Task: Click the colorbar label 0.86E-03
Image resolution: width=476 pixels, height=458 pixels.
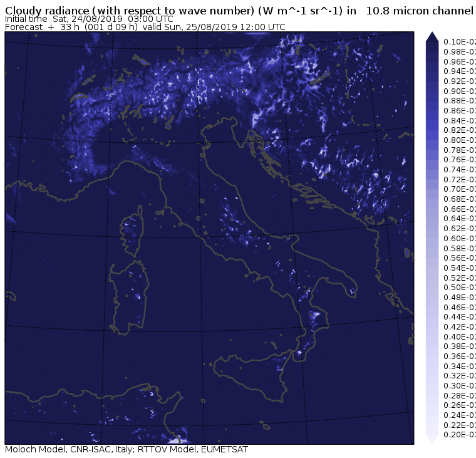Action: click(x=460, y=111)
